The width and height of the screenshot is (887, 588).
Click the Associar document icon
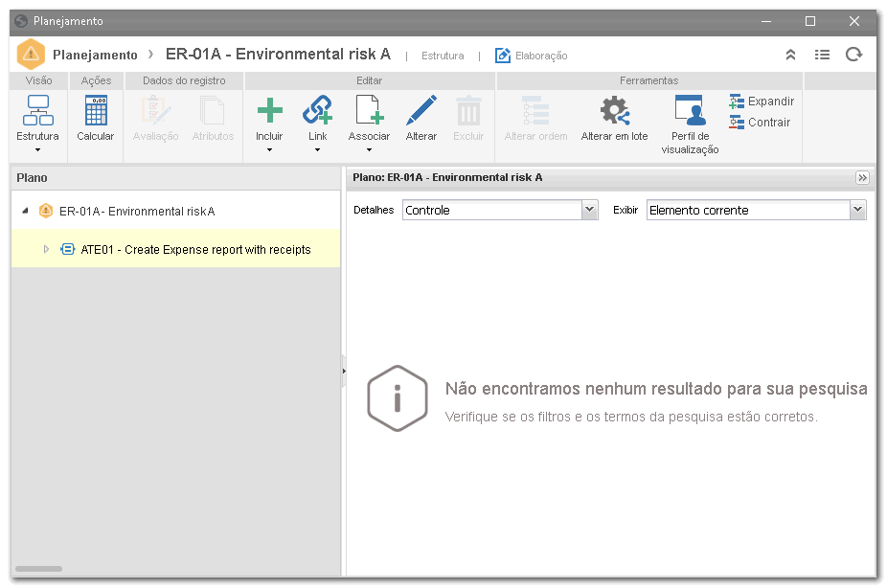[x=370, y=110]
